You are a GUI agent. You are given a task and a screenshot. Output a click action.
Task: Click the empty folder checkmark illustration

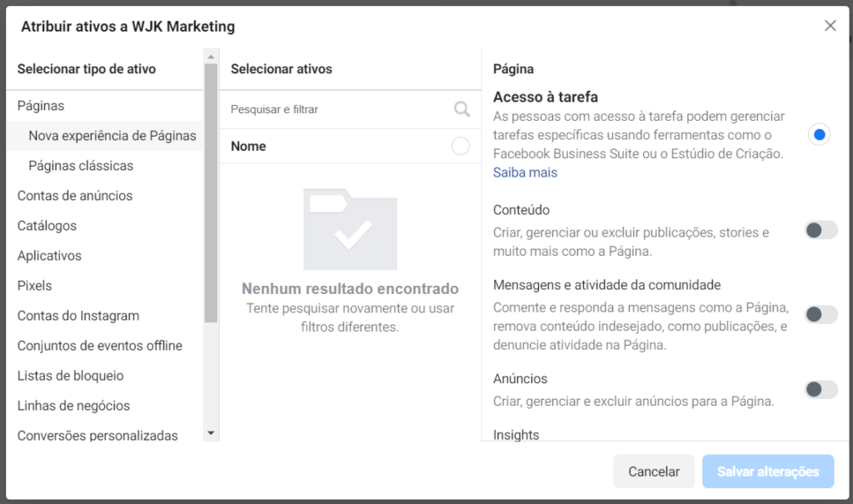[x=350, y=229]
